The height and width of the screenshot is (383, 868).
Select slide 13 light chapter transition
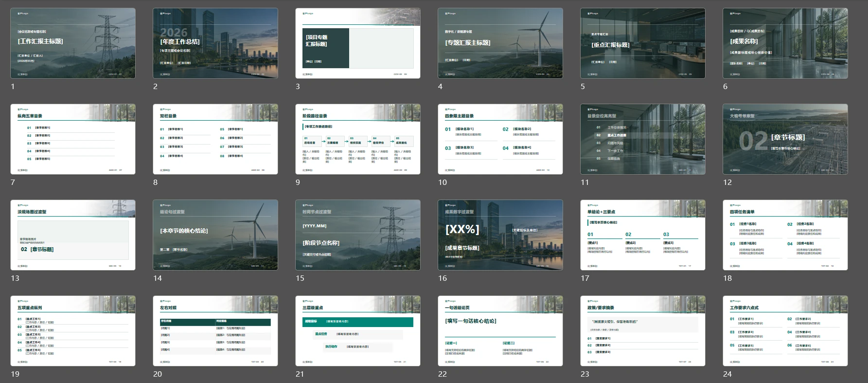coord(73,235)
